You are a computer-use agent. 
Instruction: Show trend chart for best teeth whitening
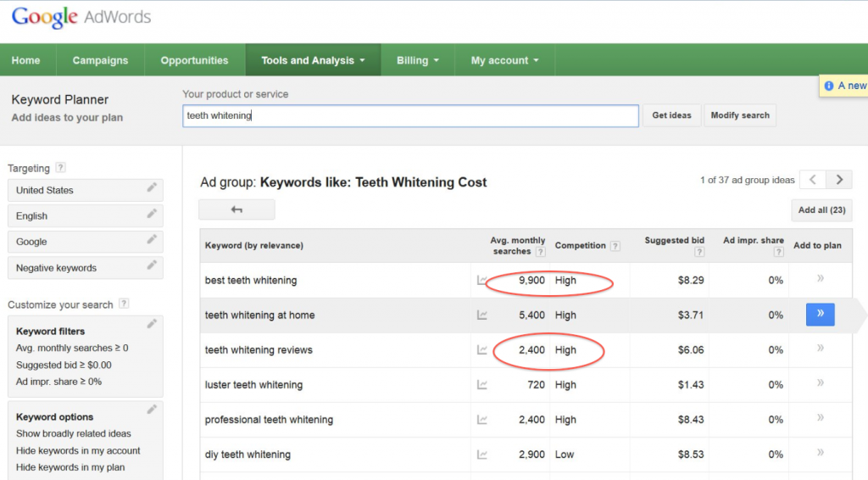coord(482,280)
